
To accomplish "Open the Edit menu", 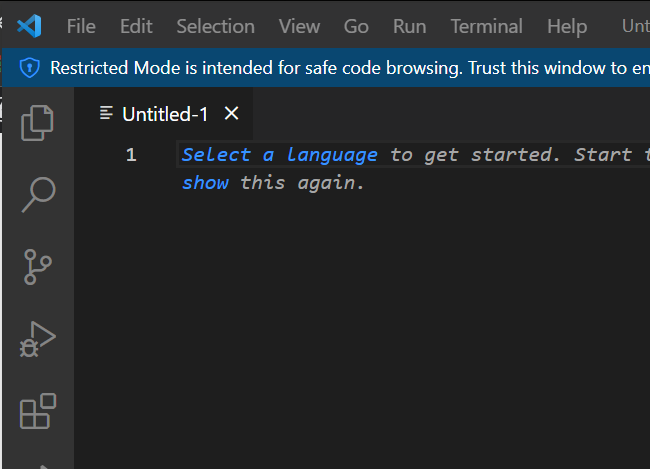I will coord(136,27).
